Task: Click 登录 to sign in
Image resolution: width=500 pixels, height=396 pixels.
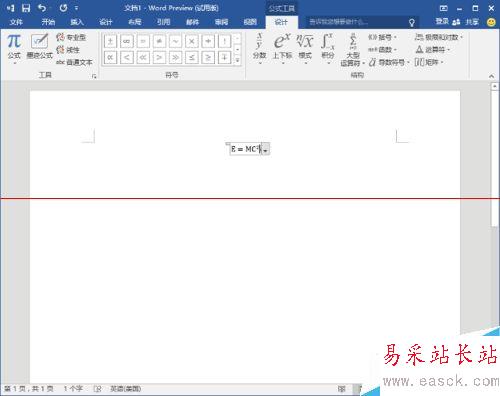Action: pyautogui.click(x=442, y=22)
